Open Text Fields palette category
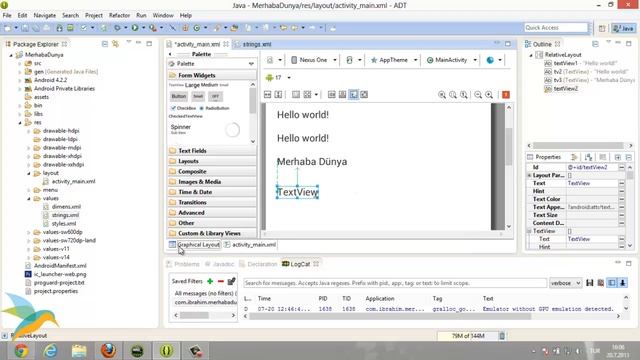The height and width of the screenshot is (360, 640). click(x=212, y=151)
